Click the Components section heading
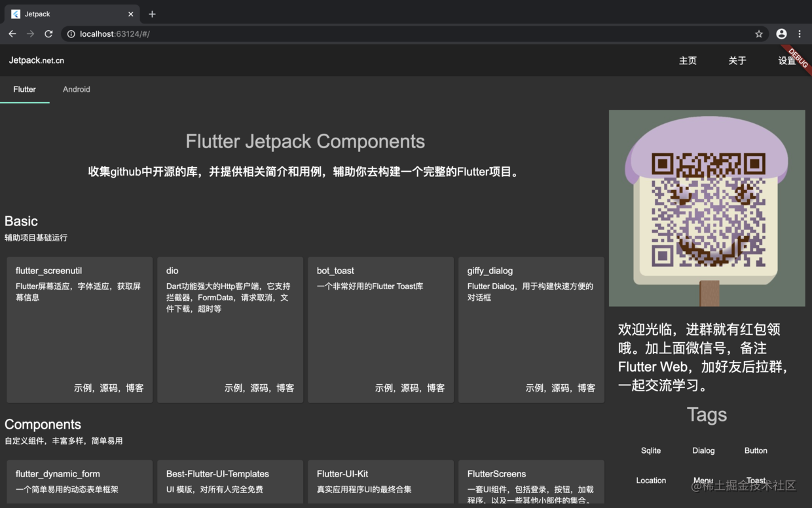812x508 pixels. (x=43, y=425)
